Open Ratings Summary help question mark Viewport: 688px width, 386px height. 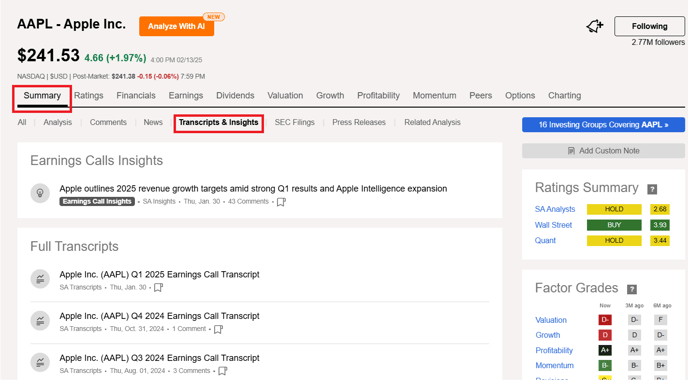(x=652, y=189)
